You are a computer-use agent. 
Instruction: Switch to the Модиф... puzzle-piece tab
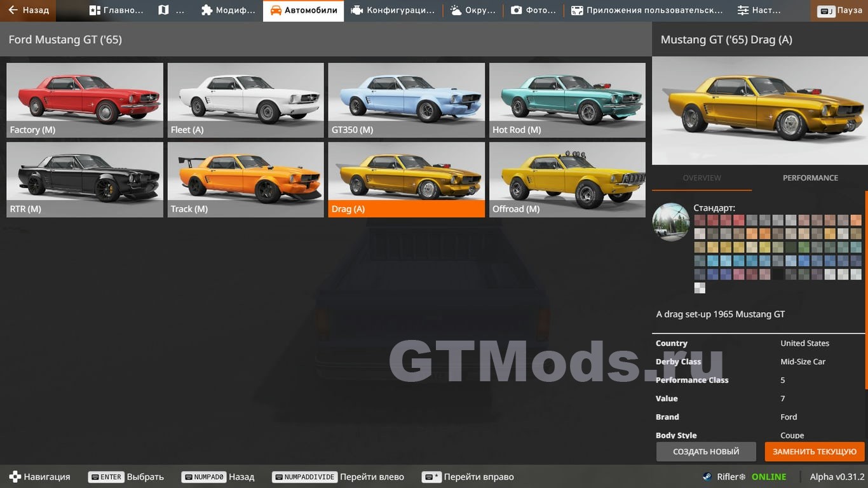point(228,10)
